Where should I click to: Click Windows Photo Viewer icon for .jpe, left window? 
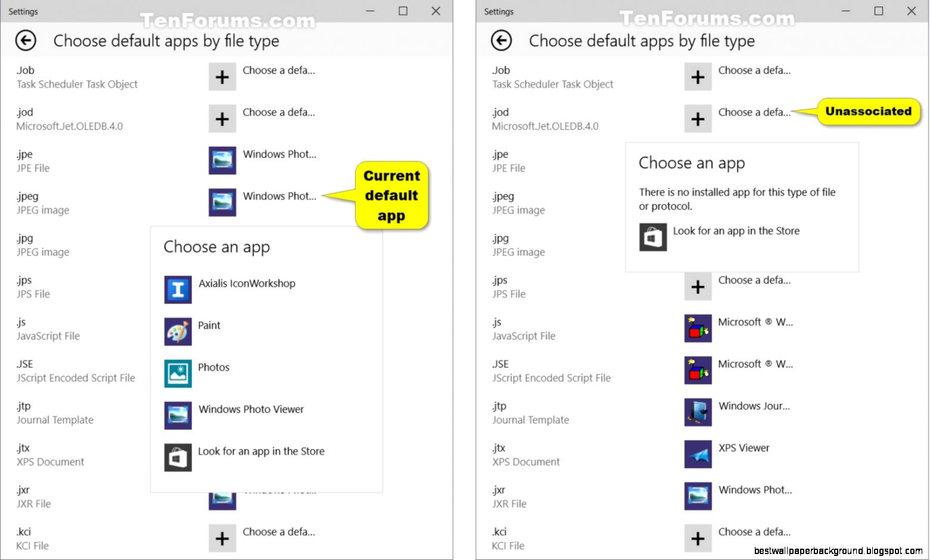(x=222, y=161)
